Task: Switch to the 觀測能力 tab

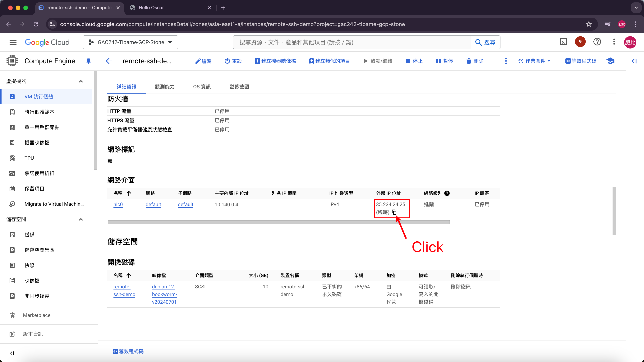Action: tap(164, 86)
